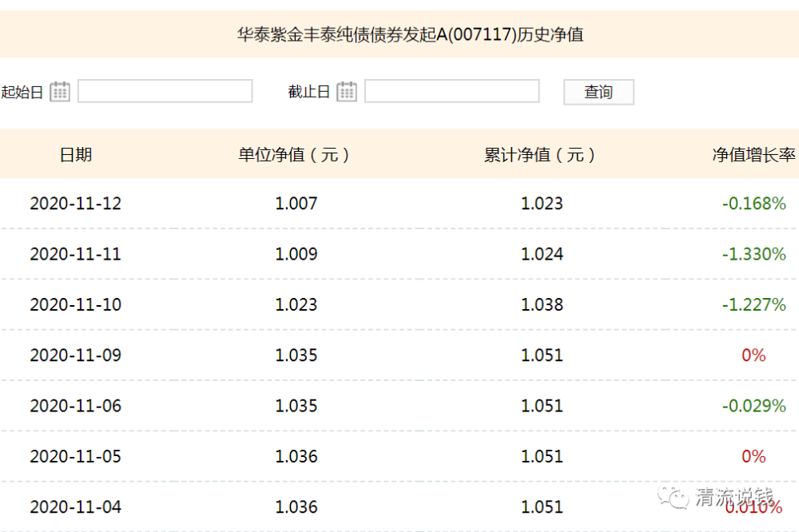Click cumulative value 1.051 for 2020-11-09
This screenshot has height=532, width=799.
(542, 355)
